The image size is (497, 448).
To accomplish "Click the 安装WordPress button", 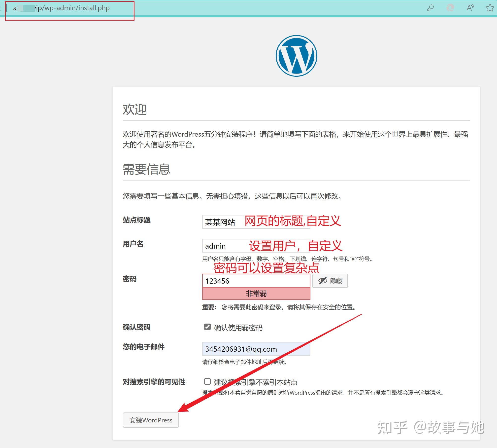I will (151, 420).
